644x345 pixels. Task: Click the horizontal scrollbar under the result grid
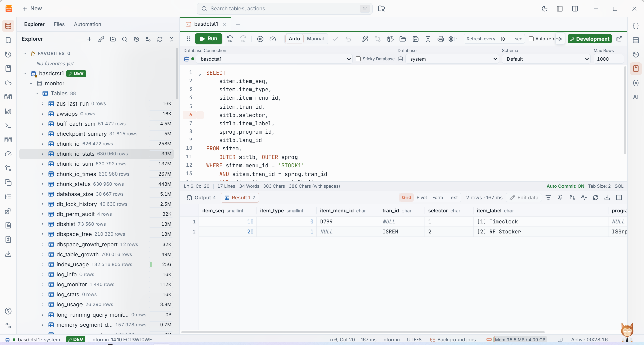click(363, 332)
